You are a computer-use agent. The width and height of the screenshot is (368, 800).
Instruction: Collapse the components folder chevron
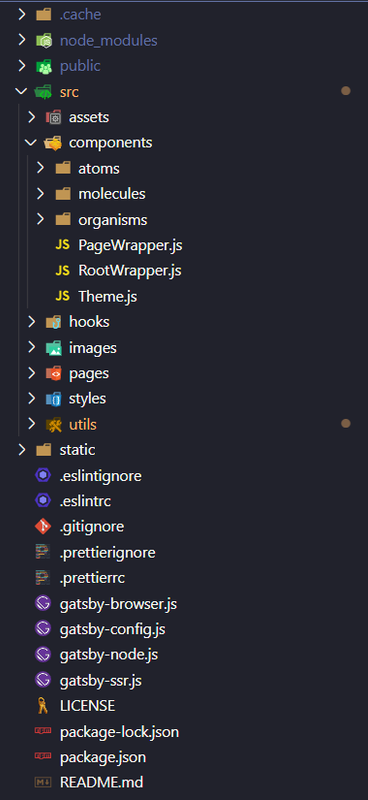click(32, 143)
